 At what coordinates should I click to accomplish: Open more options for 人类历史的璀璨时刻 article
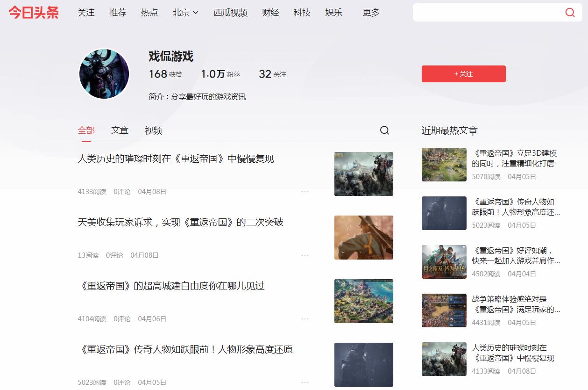[x=305, y=192]
